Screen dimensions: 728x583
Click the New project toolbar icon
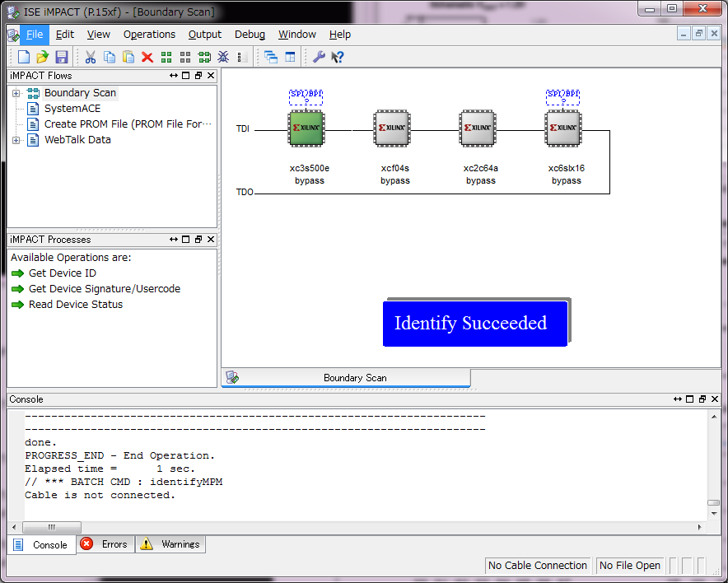point(24,57)
